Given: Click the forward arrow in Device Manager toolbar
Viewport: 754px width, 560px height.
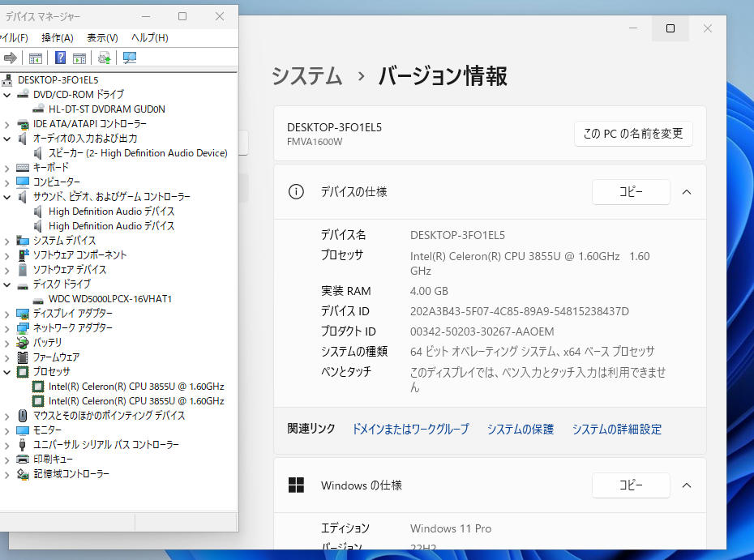Looking at the screenshot, I should (x=10, y=58).
